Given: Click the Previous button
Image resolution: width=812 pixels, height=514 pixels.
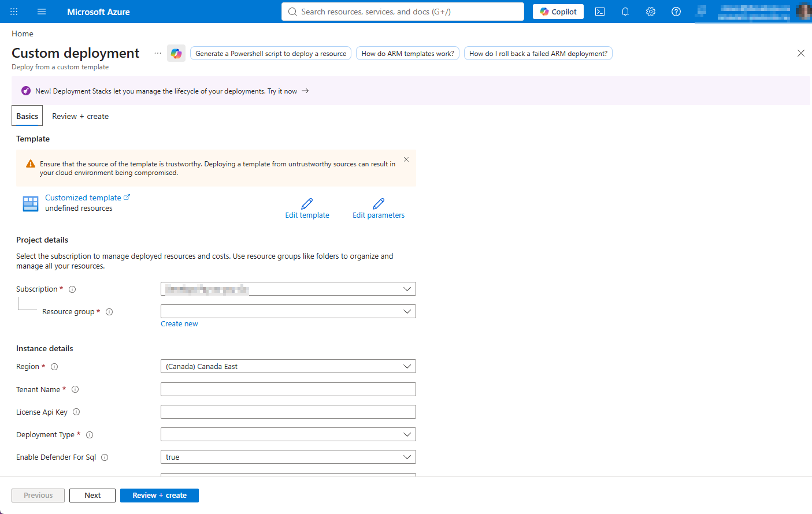Looking at the screenshot, I should coord(38,496).
